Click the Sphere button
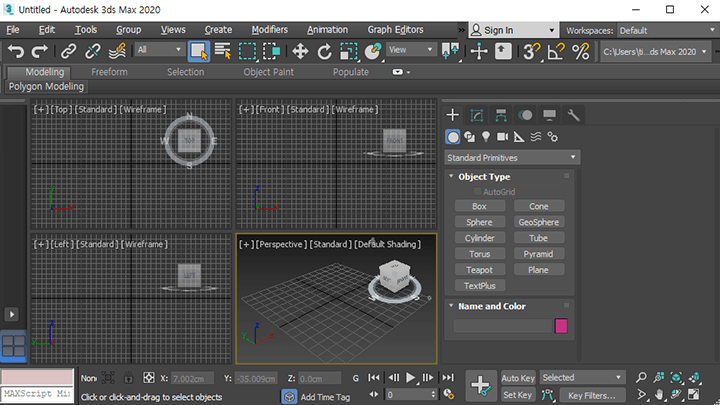The width and height of the screenshot is (720, 405). point(480,222)
